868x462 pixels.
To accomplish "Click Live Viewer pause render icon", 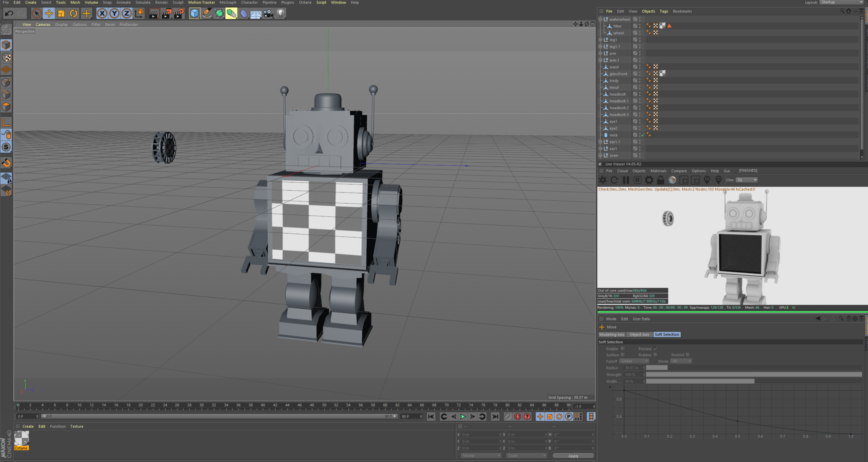I will click(626, 180).
